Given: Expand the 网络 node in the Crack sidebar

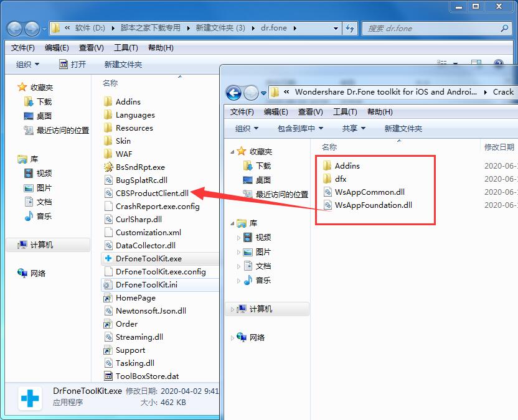Looking at the screenshot, I should [x=232, y=338].
